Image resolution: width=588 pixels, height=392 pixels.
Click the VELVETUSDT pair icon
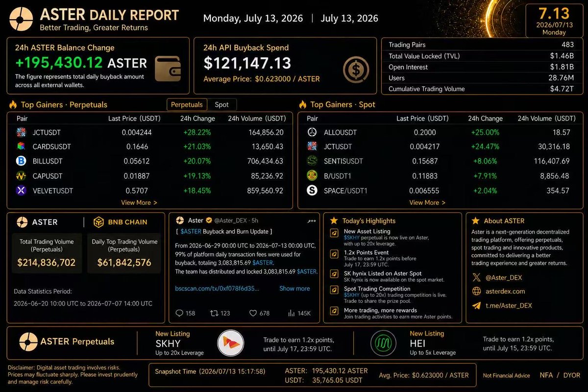tap(21, 190)
